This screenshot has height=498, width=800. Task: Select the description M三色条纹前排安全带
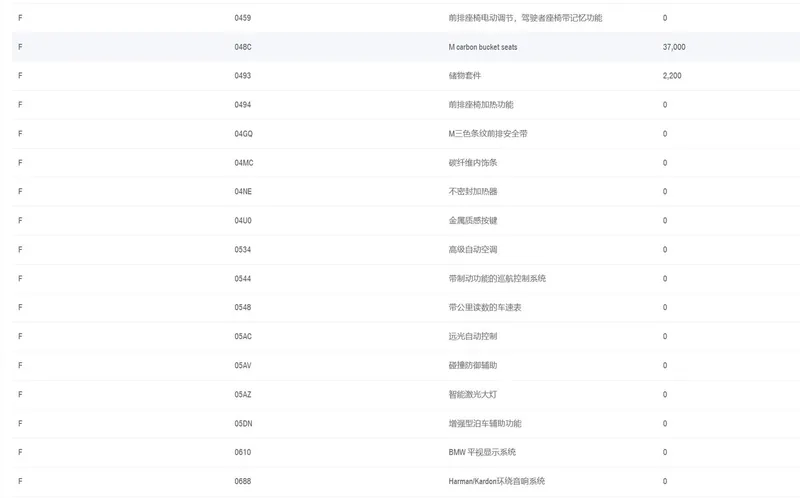(x=488, y=134)
